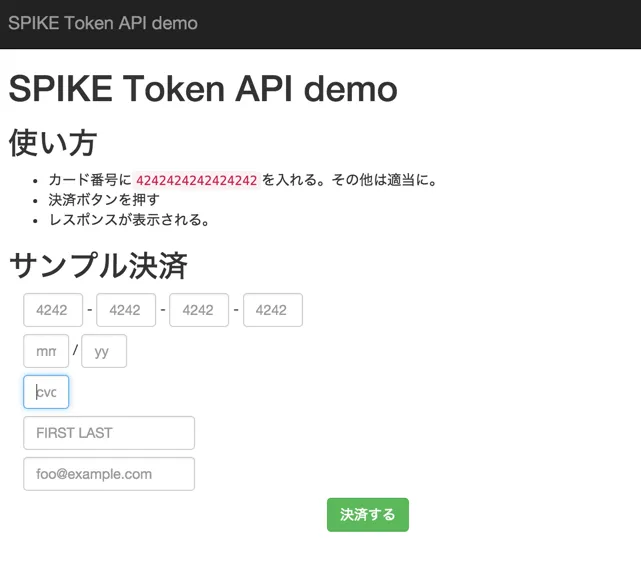Click the large SPIKE Token API demo heading
This screenshot has height=564, width=641.
pyautogui.click(x=203, y=89)
